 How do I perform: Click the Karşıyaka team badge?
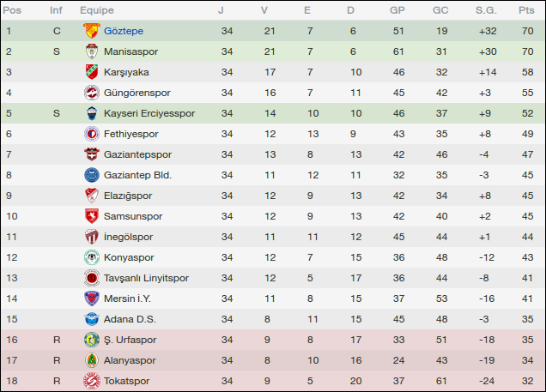[91, 72]
